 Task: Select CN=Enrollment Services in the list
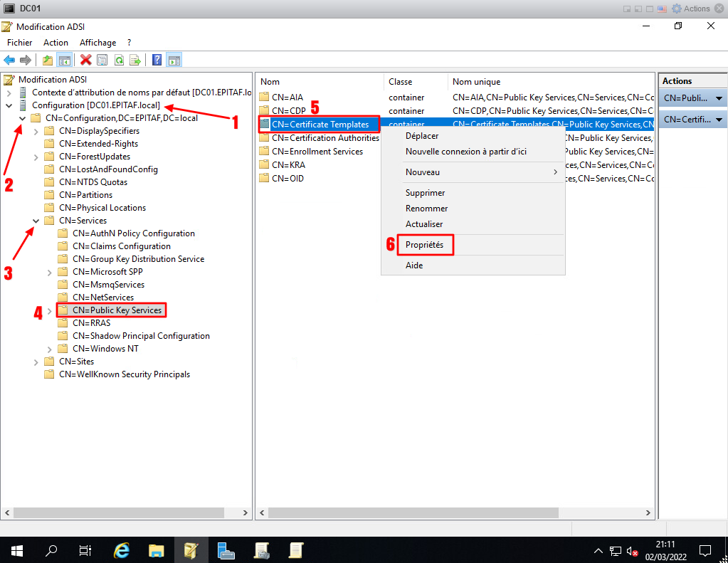pyautogui.click(x=317, y=152)
